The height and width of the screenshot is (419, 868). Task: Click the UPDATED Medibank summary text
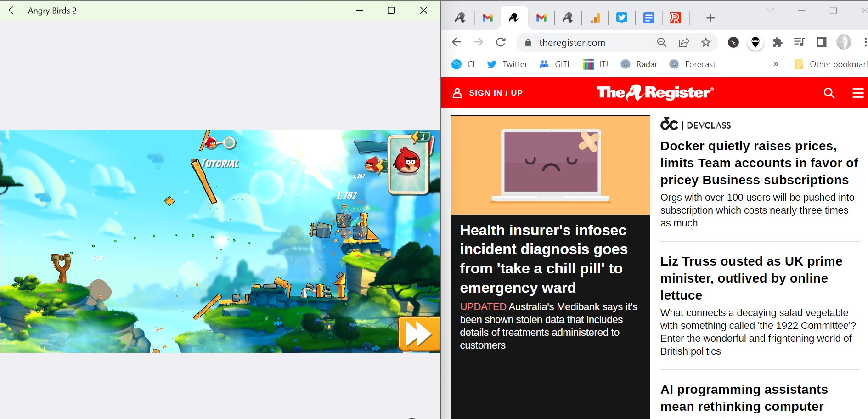click(x=549, y=326)
